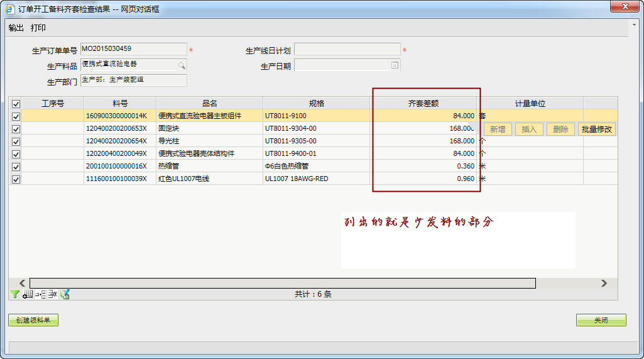Click the 生产部门 input field

coord(133,80)
